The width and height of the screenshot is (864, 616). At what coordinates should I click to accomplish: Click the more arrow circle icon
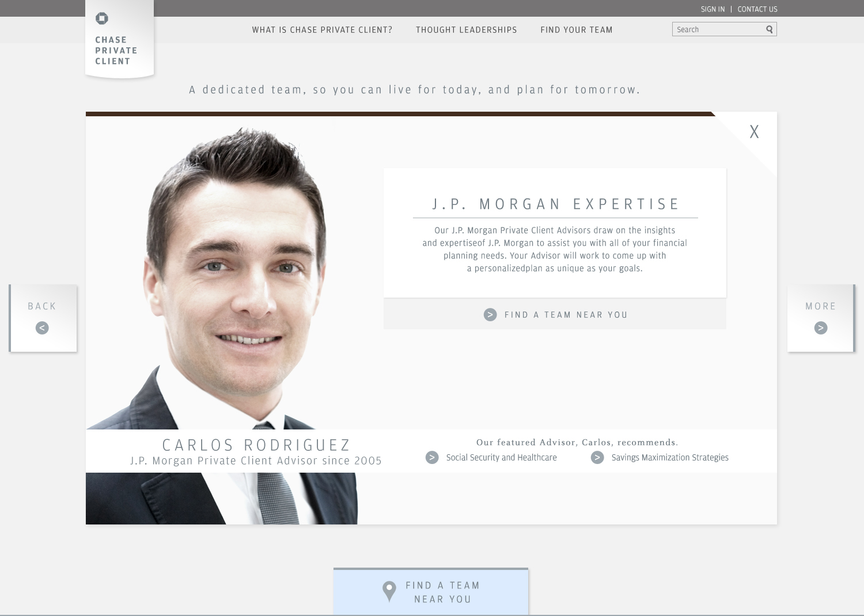click(821, 328)
